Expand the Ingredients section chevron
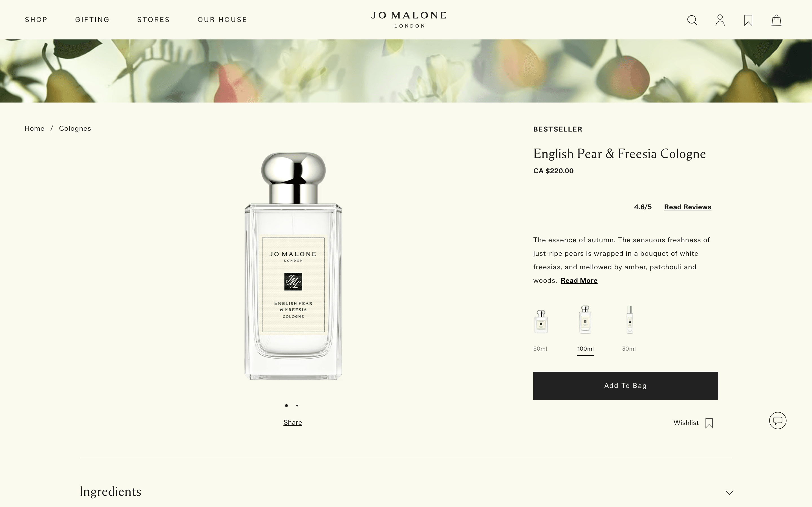812x507 pixels. [729, 493]
